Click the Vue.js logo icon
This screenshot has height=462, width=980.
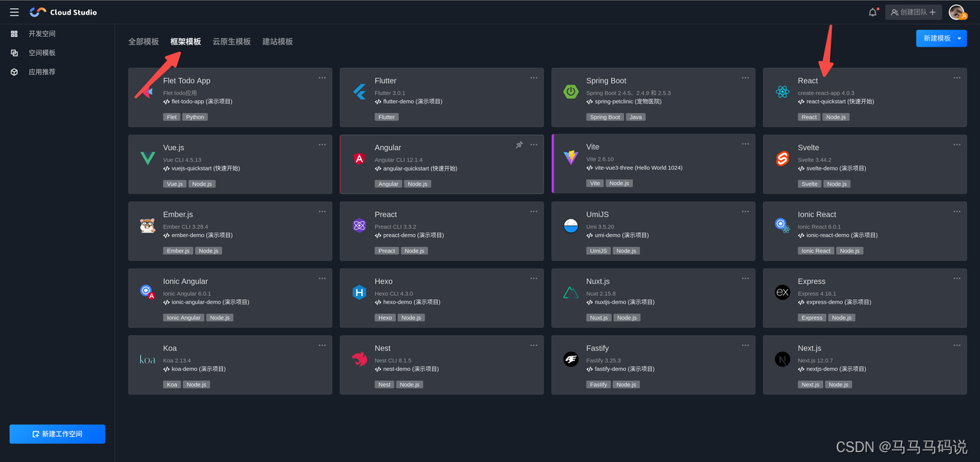tap(148, 158)
